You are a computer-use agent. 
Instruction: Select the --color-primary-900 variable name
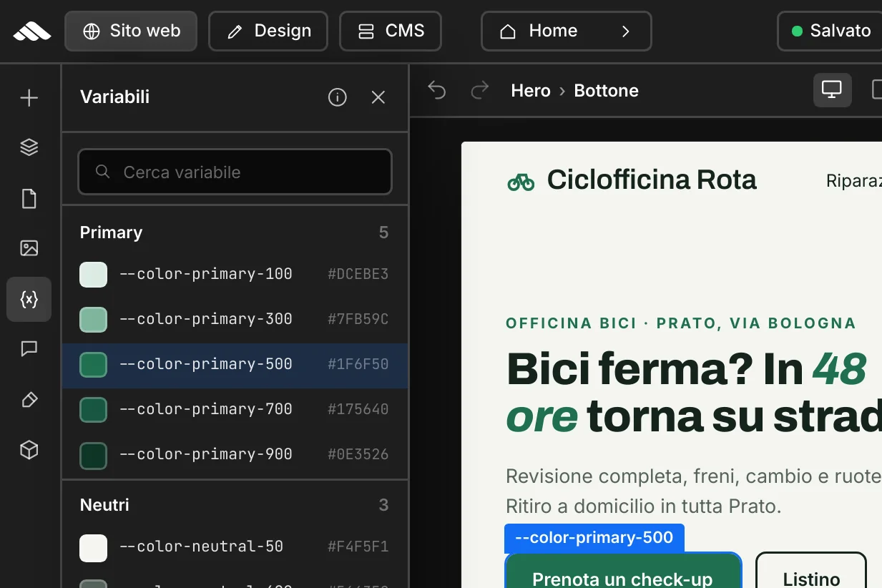tap(206, 454)
